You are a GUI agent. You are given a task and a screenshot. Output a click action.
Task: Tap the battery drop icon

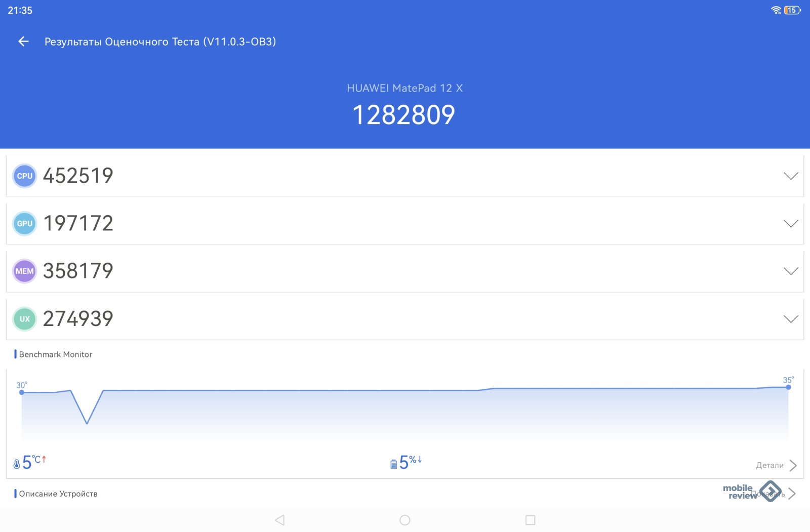[393, 464]
